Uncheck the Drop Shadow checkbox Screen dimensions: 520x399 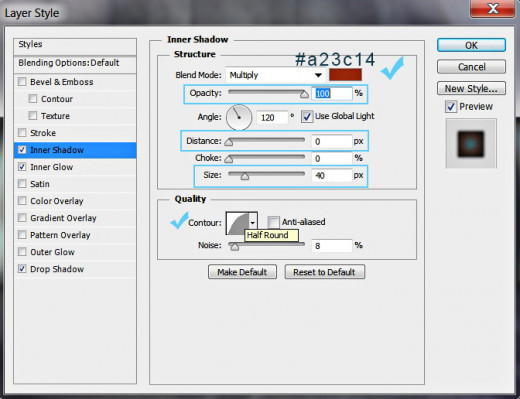pyautogui.click(x=22, y=269)
